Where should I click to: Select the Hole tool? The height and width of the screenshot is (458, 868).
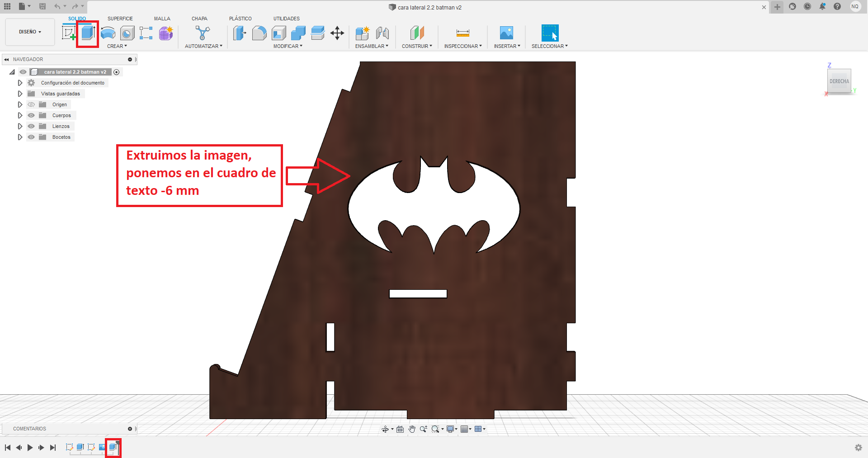click(127, 33)
